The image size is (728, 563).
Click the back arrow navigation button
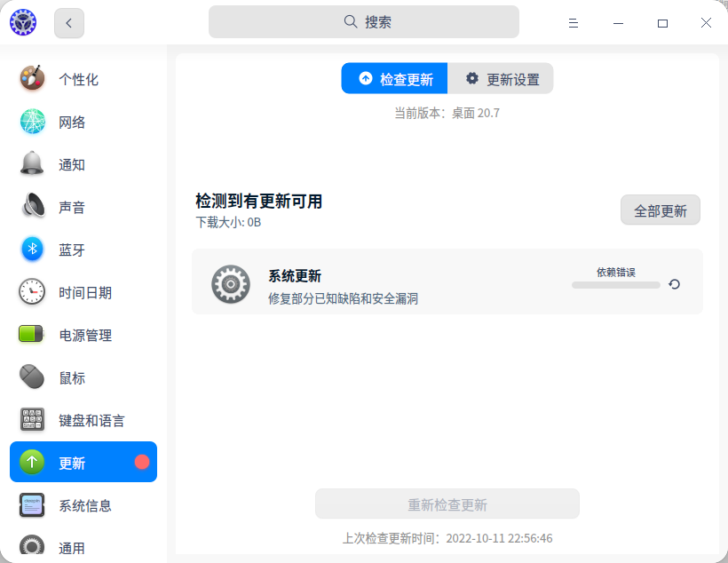click(x=68, y=22)
